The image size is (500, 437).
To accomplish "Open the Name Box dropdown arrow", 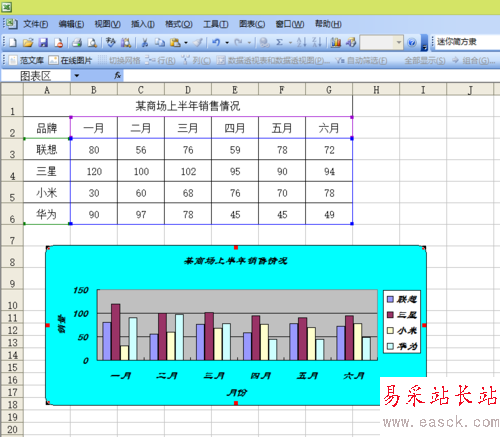I will 77,76.
